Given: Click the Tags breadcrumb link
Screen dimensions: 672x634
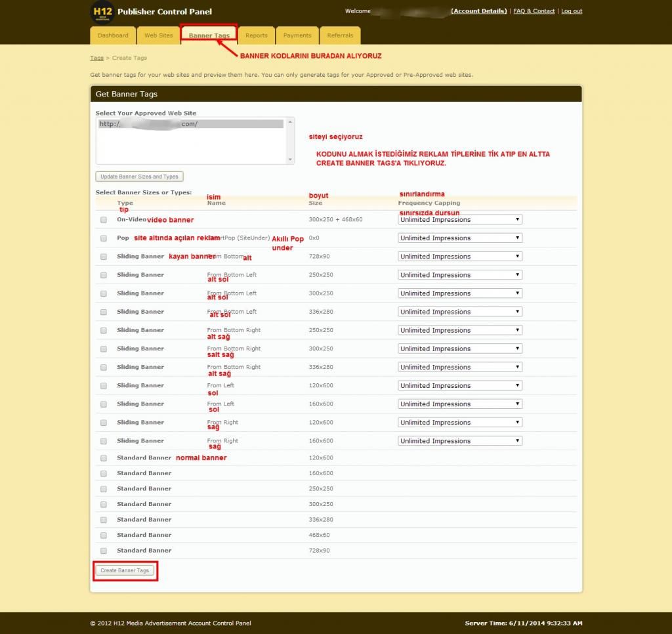Looking at the screenshot, I should (x=96, y=58).
